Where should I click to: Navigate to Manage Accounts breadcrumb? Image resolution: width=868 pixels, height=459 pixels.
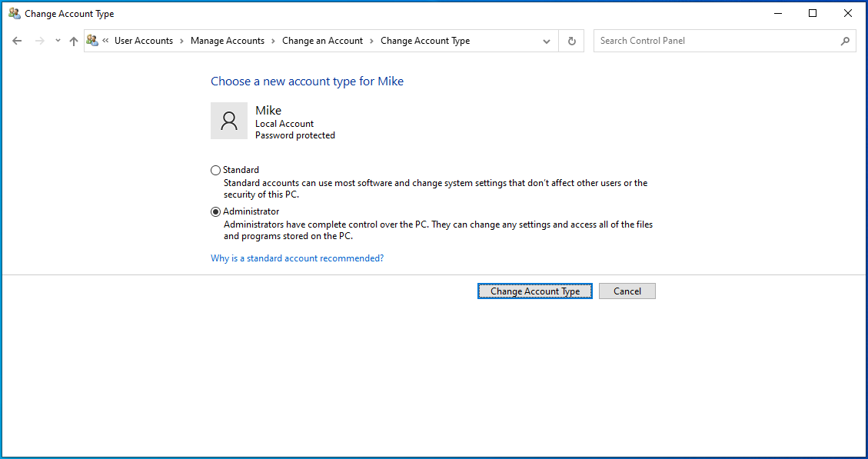(228, 41)
